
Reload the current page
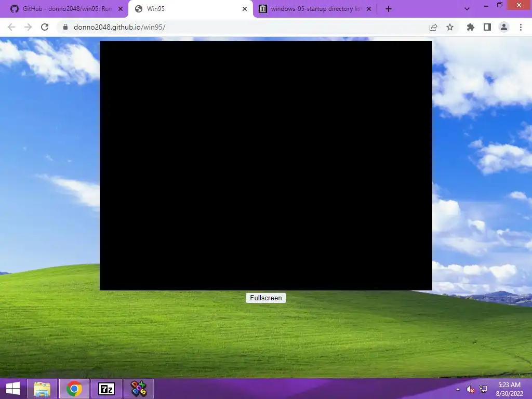[45, 27]
